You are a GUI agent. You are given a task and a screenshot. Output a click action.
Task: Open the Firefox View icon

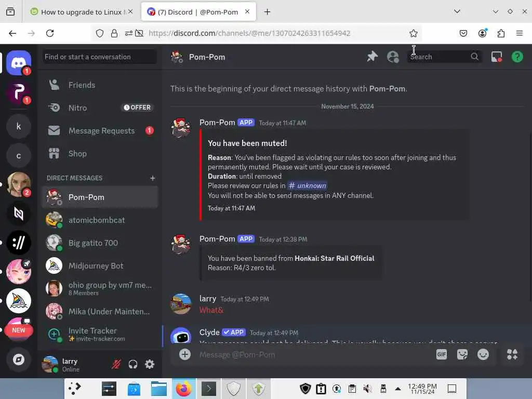10,12
